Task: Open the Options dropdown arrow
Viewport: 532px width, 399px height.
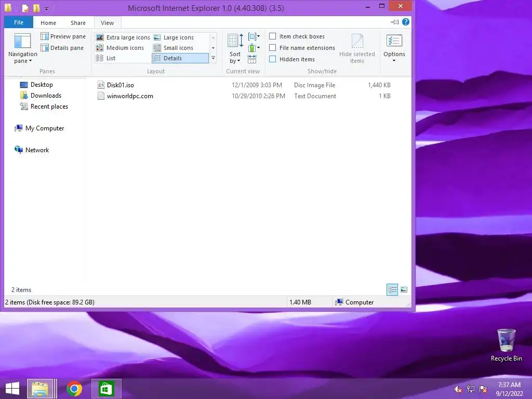Action: [x=394, y=61]
